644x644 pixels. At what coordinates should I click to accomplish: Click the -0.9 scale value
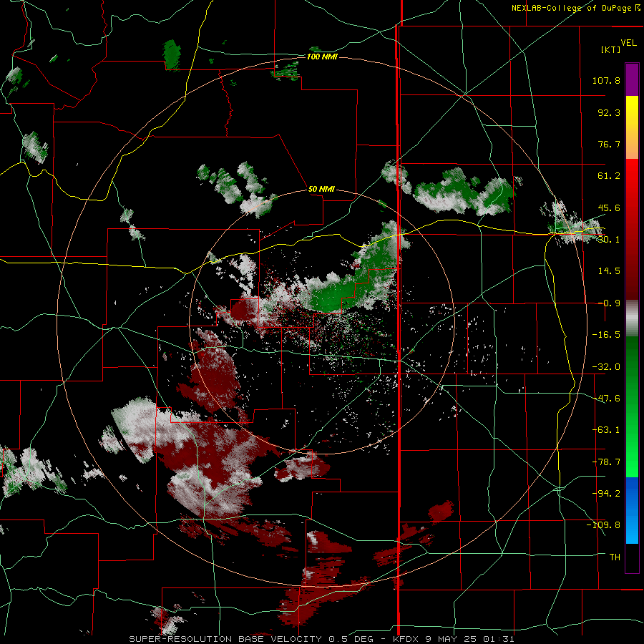(609, 303)
